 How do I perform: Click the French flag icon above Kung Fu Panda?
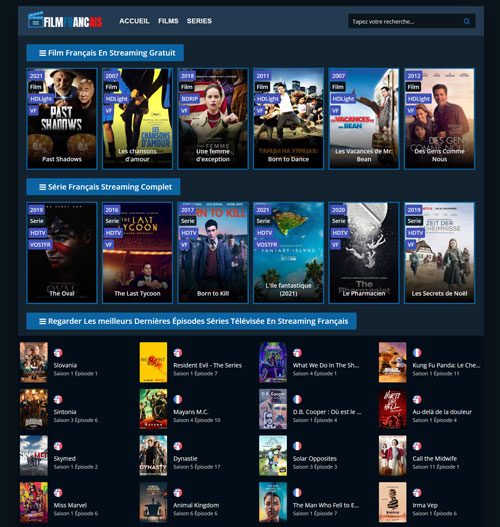pos(417,353)
